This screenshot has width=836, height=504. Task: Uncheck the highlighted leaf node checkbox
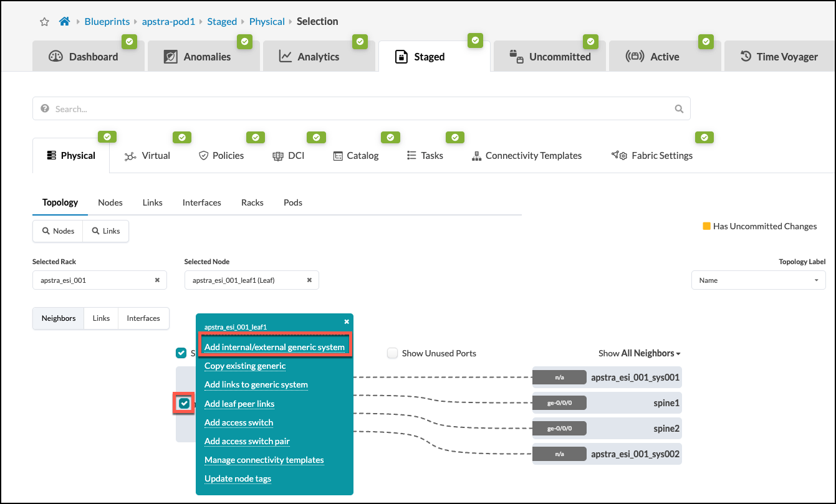tap(184, 404)
